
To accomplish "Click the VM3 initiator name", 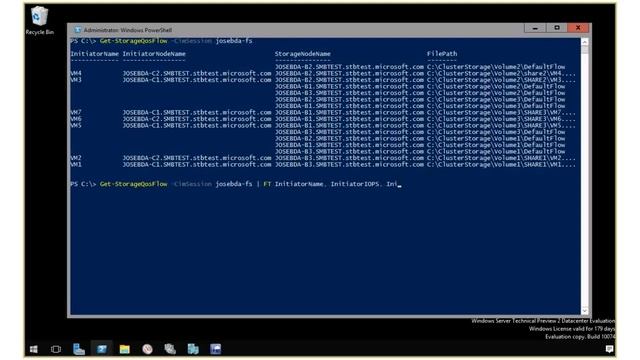I will pos(76,80).
